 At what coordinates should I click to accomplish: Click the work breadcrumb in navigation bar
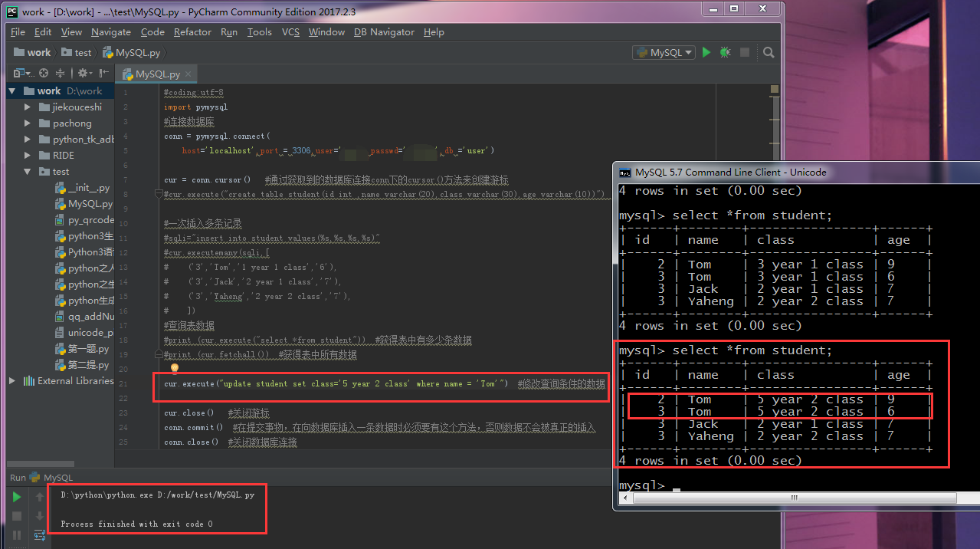click(x=32, y=53)
